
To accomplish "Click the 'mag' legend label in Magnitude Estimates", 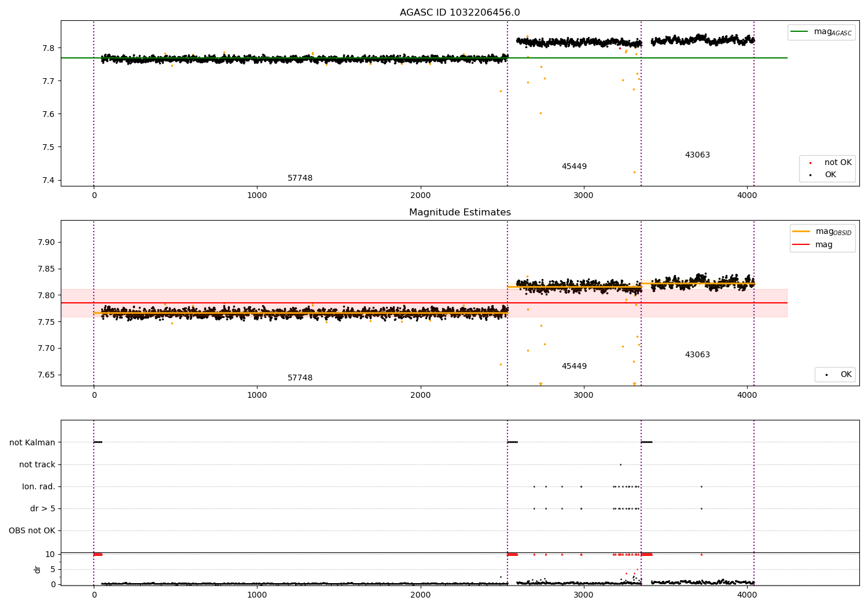I will 824,245.
